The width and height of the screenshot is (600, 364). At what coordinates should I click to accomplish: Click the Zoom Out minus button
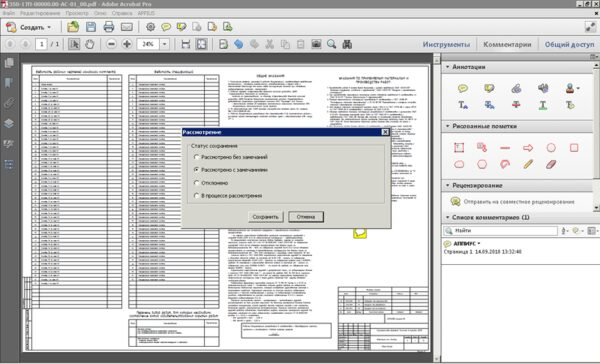point(111,44)
